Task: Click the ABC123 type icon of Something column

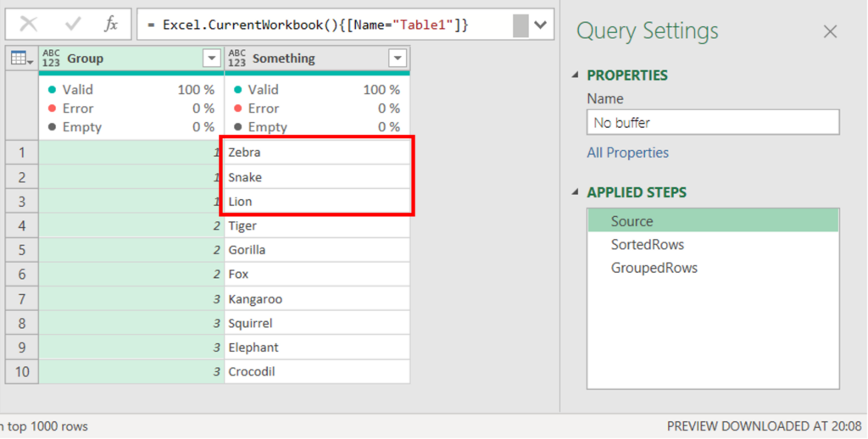Action: [237, 58]
